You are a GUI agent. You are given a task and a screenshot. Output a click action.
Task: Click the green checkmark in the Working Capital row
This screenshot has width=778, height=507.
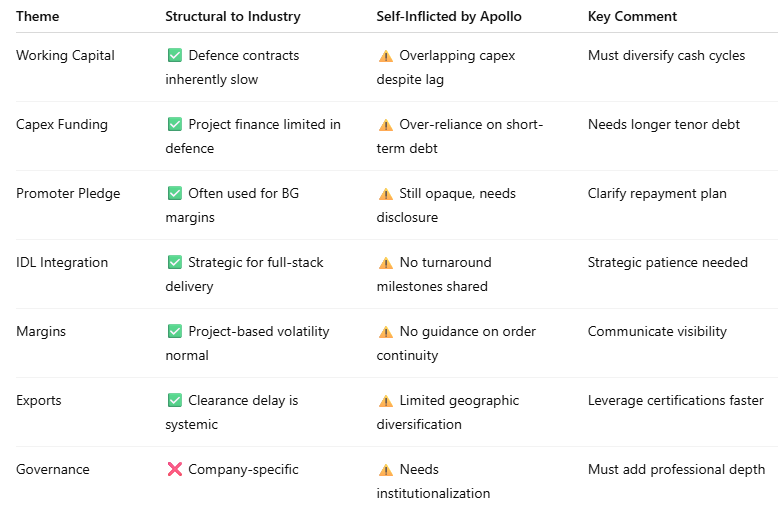tap(175, 56)
